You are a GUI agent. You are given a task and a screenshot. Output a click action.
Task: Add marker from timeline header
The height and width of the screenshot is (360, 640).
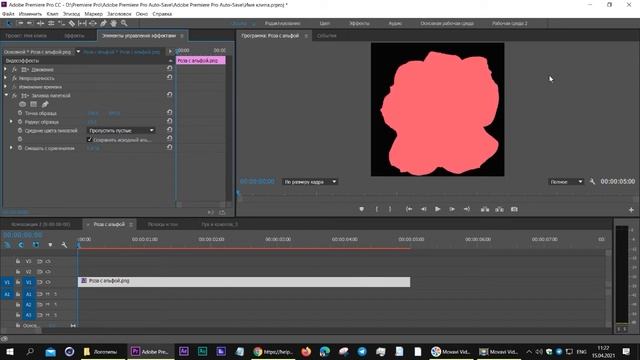[50, 244]
